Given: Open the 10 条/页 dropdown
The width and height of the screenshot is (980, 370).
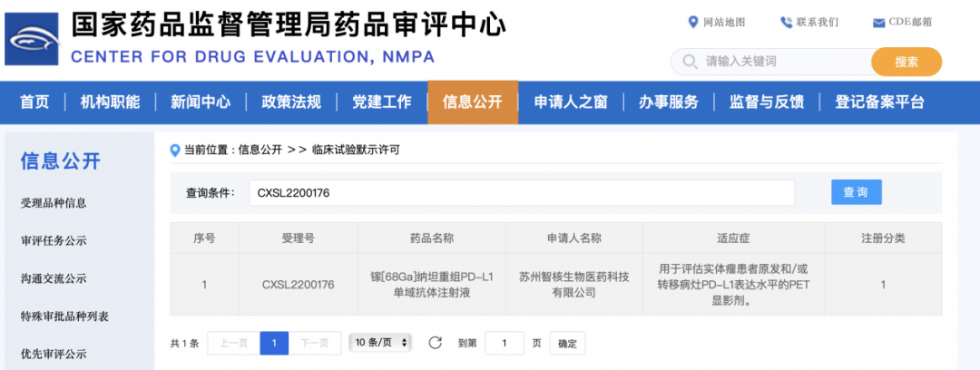Looking at the screenshot, I should tap(380, 343).
